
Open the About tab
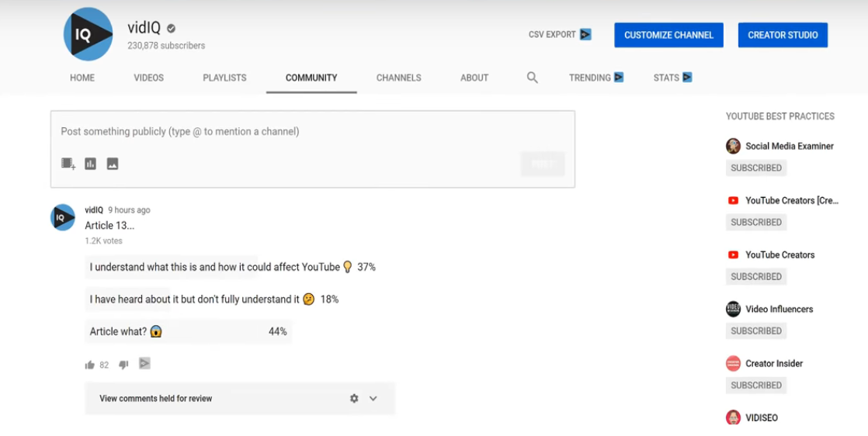point(474,78)
